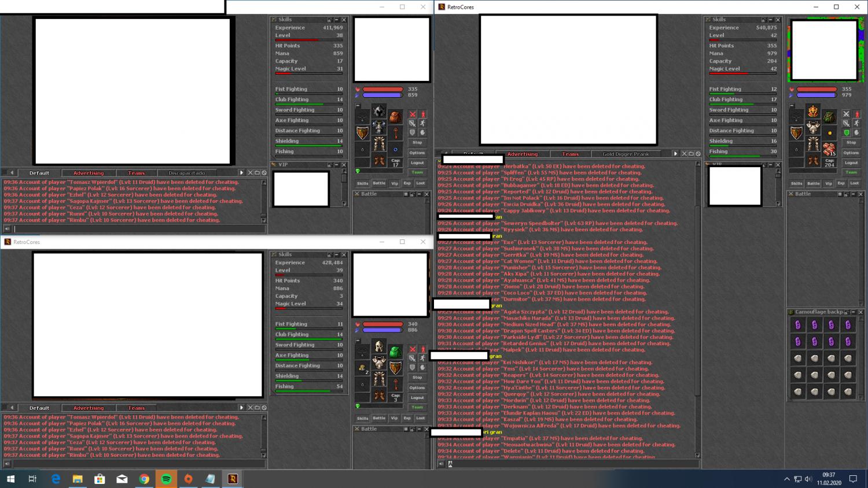Click green backpack in bottom-left window inventory
Image resolution: width=868 pixels, height=488 pixels.
coord(395,352)
